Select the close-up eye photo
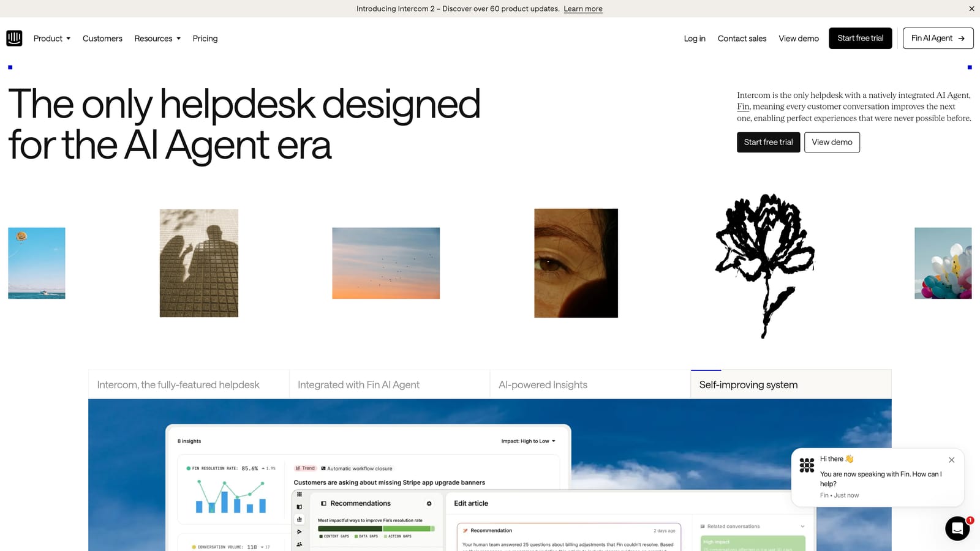The image size is (980, 551). (x=576, y=263)
